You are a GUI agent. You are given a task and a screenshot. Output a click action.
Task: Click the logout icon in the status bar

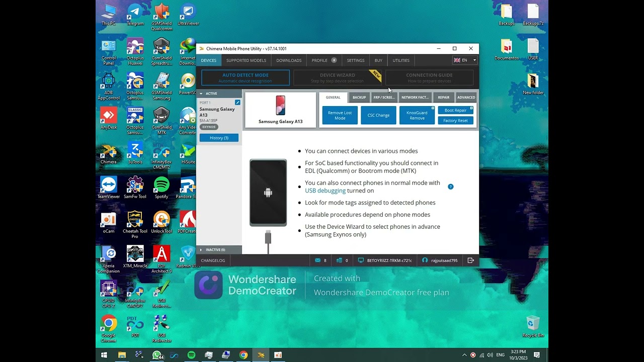point(471,260)
